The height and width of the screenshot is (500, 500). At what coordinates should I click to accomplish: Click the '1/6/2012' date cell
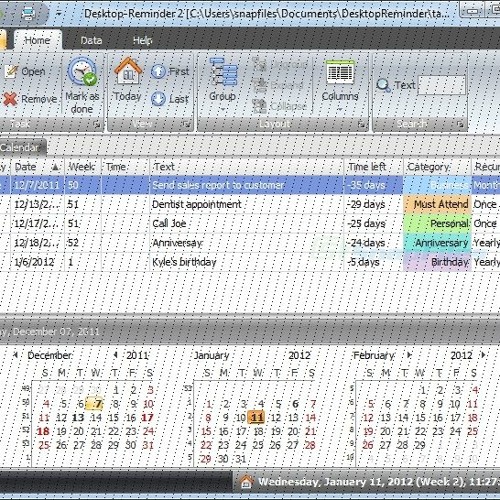point(37,262)
